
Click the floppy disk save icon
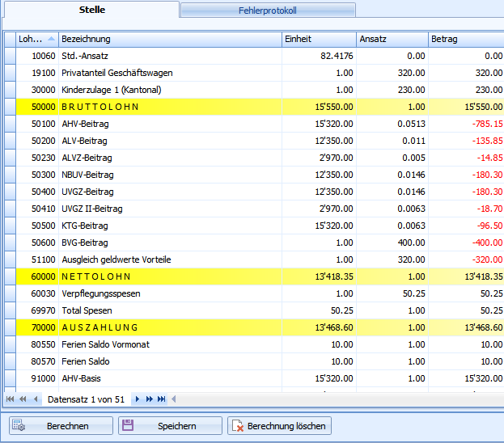tap(129, 426)
